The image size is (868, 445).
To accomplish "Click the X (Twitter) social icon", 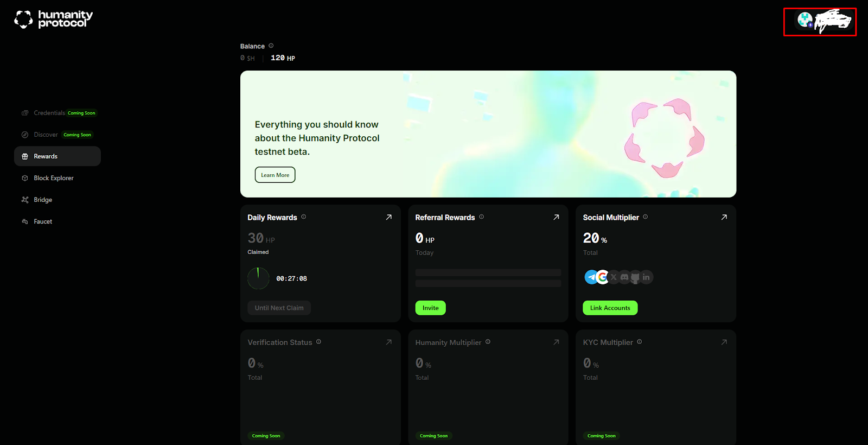I will click(614, 277).
